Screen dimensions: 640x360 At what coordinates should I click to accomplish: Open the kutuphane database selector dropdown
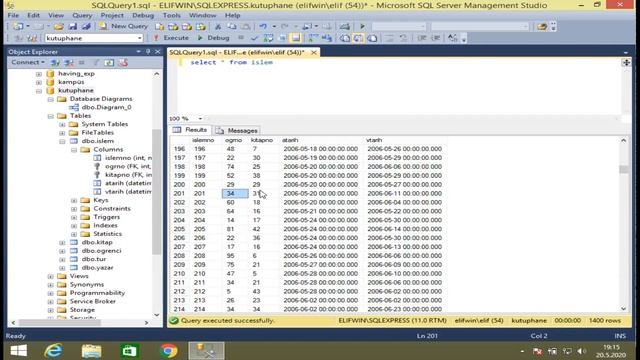pos(139,38)
